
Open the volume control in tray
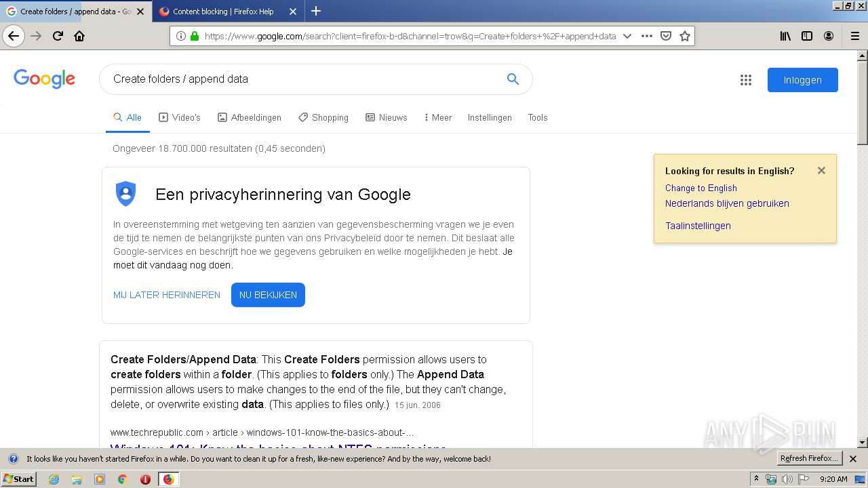tap(787, 479)
